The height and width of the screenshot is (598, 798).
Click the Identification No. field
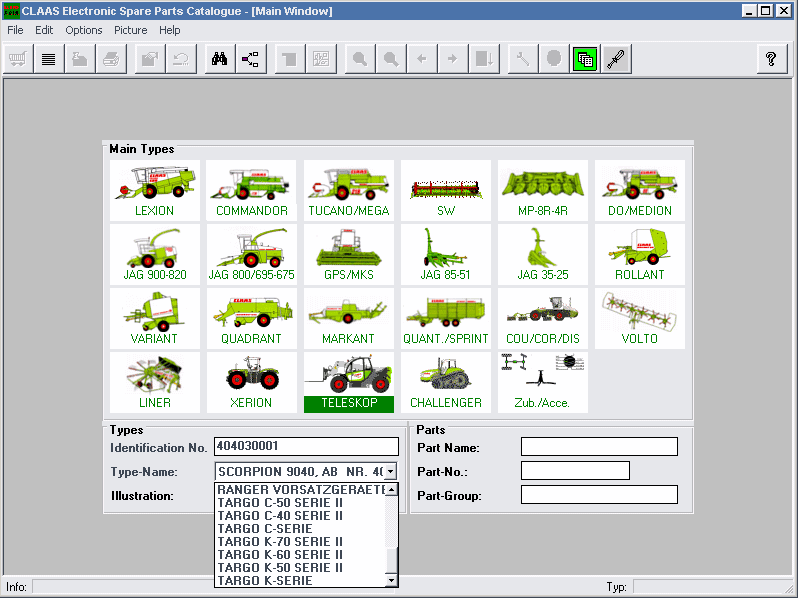click(306, 446)
